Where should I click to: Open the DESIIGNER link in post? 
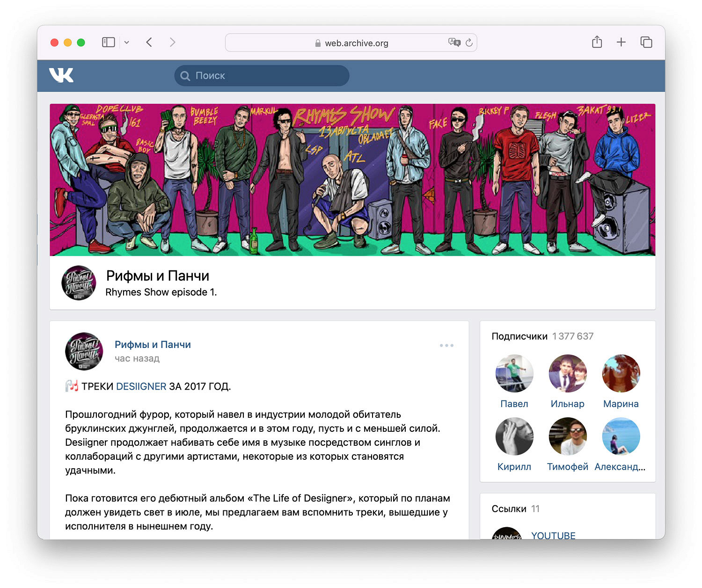point(141,386)
